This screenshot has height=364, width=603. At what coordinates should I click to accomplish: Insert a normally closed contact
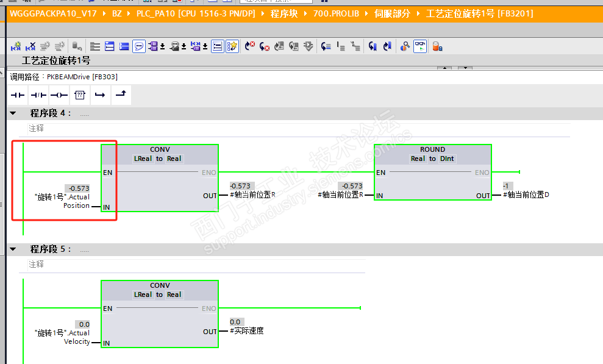tap(38, 95)
